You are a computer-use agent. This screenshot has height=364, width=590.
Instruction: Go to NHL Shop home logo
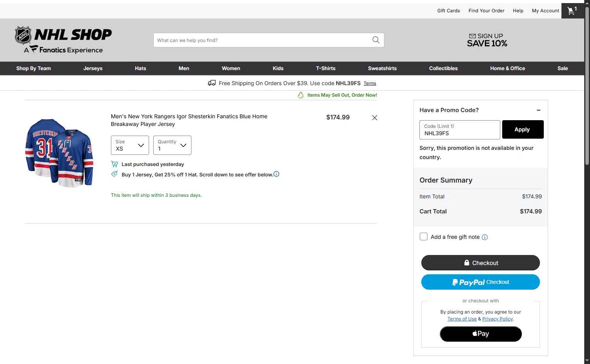[x=63, y=40]
